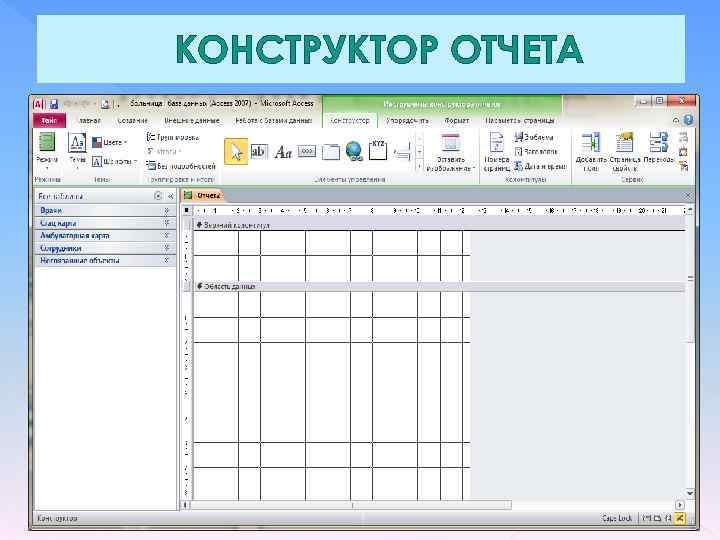
Task: Select the Конструктор ribbon tab
Action: [x=349, y=121]
